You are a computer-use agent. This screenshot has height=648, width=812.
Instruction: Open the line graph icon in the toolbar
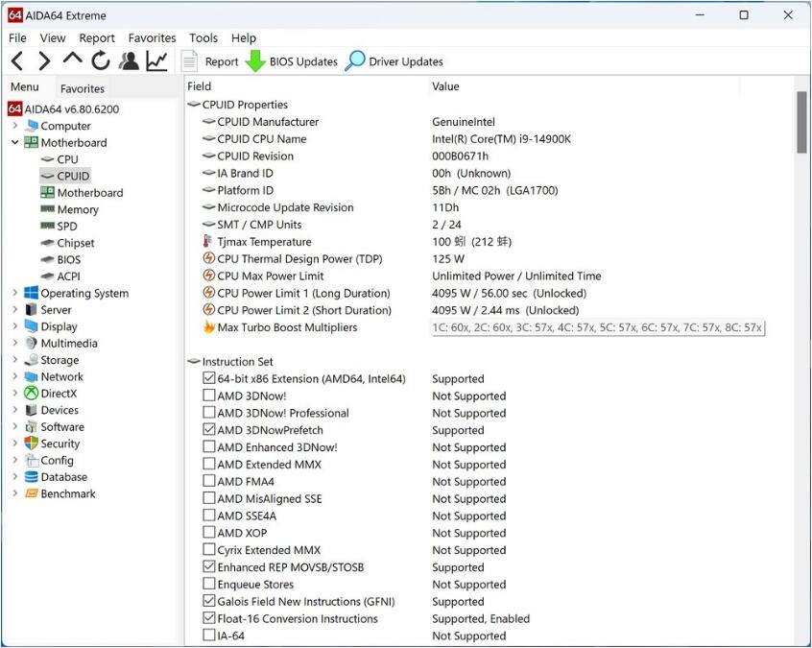click(x=156, y=61)
